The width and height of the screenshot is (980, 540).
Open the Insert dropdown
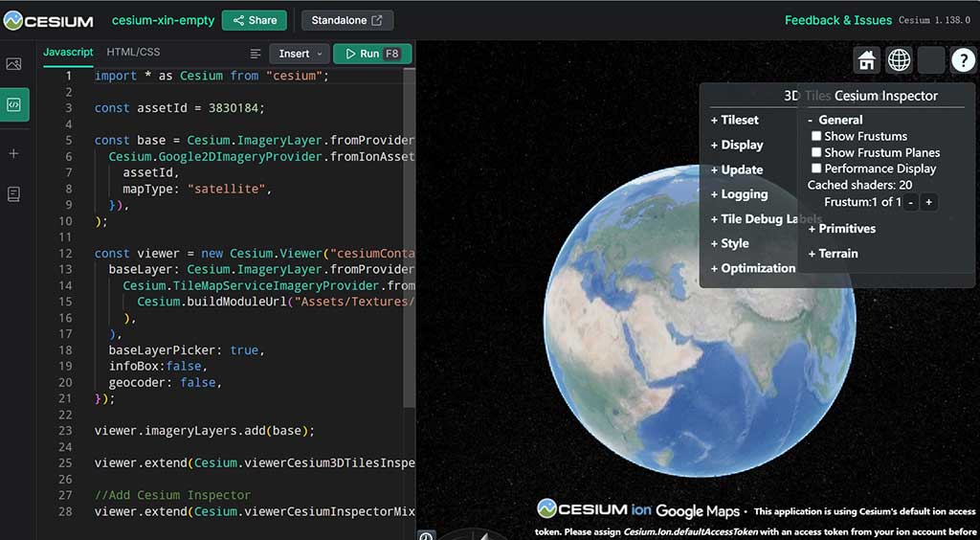point(300,54)
